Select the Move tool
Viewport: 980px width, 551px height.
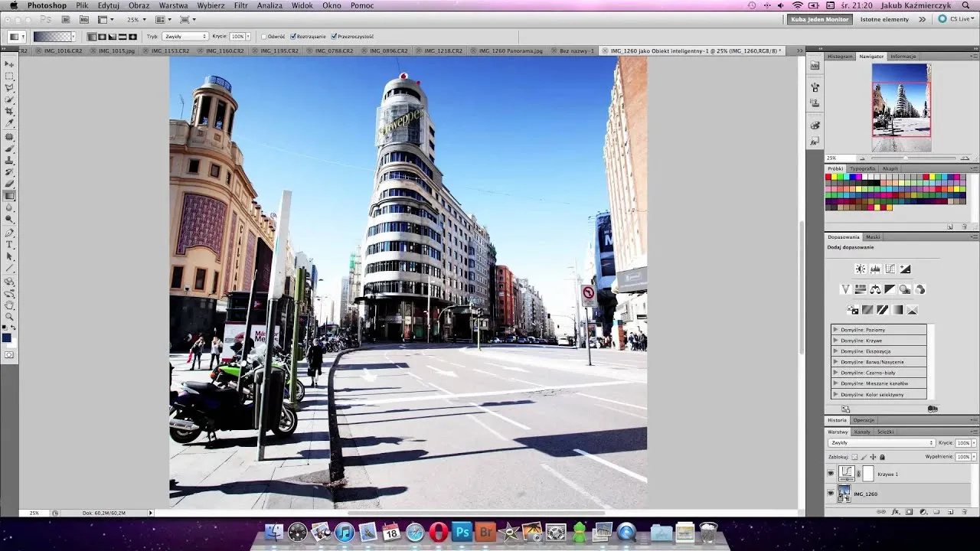tap(10, 64)
